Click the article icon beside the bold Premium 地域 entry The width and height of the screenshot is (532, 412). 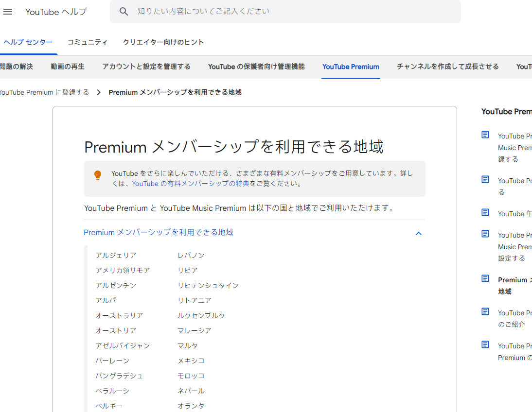tap(485, 278)
